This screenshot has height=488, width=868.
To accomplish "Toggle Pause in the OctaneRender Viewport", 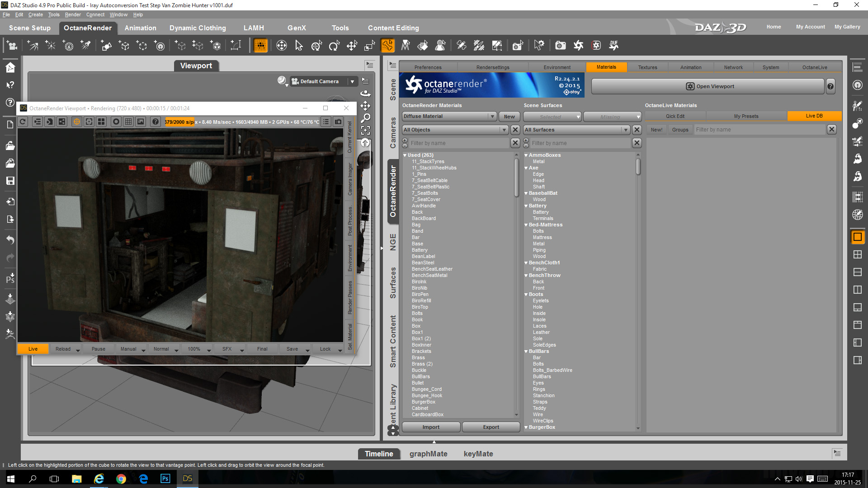I will tap(98, 349).
